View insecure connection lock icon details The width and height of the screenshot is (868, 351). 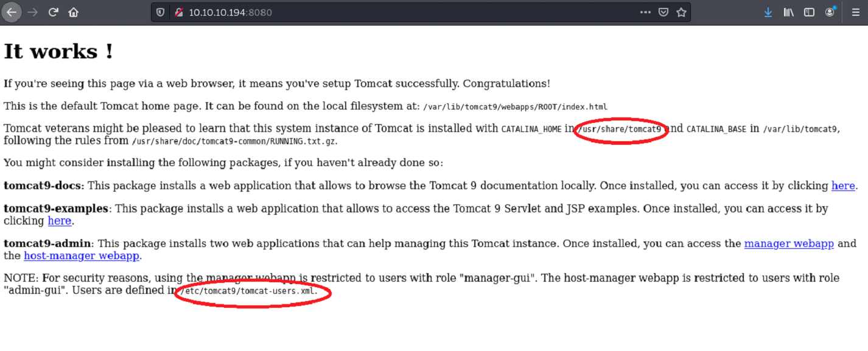point(179,12)
